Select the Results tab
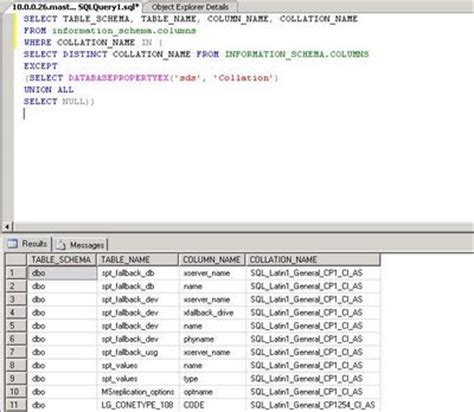The image size is (474, 412). pyautogui.click(x=29, y=244)
